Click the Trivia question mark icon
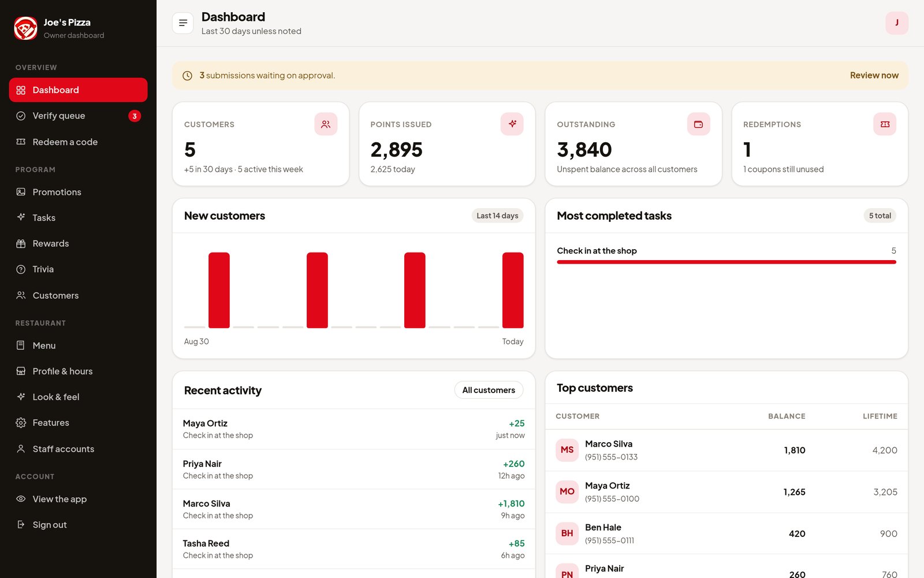This screenshot has width=924, height=578. [21, 269]
